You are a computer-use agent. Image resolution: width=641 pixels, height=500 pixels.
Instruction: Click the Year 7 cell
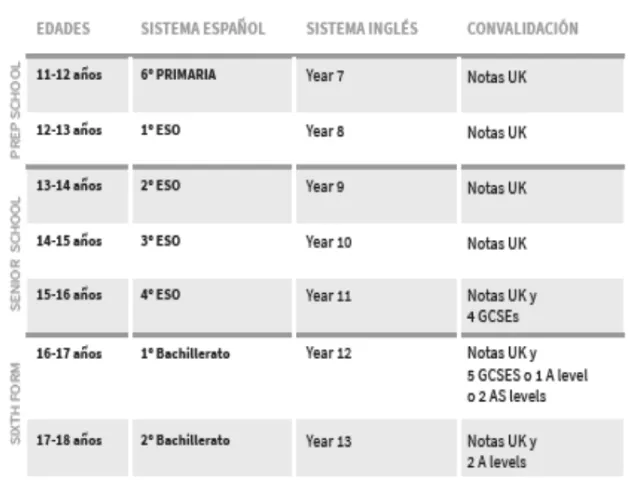(325, 76)
